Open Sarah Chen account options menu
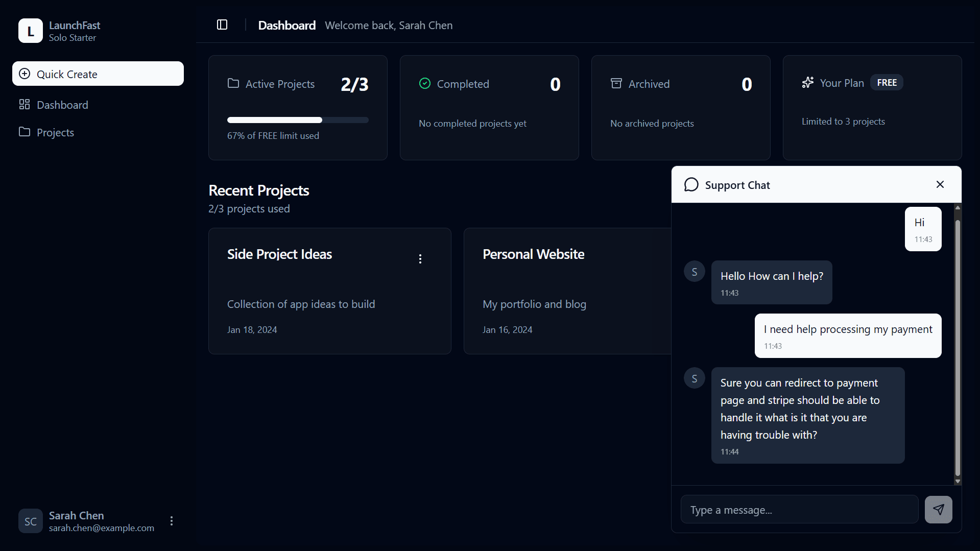 point(172,521)
